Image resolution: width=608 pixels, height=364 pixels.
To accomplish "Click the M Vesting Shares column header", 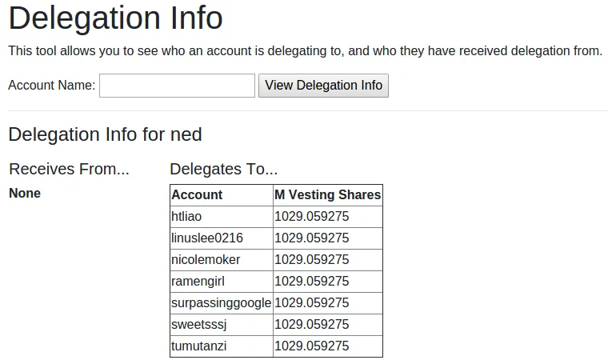I will coord(327,195).
